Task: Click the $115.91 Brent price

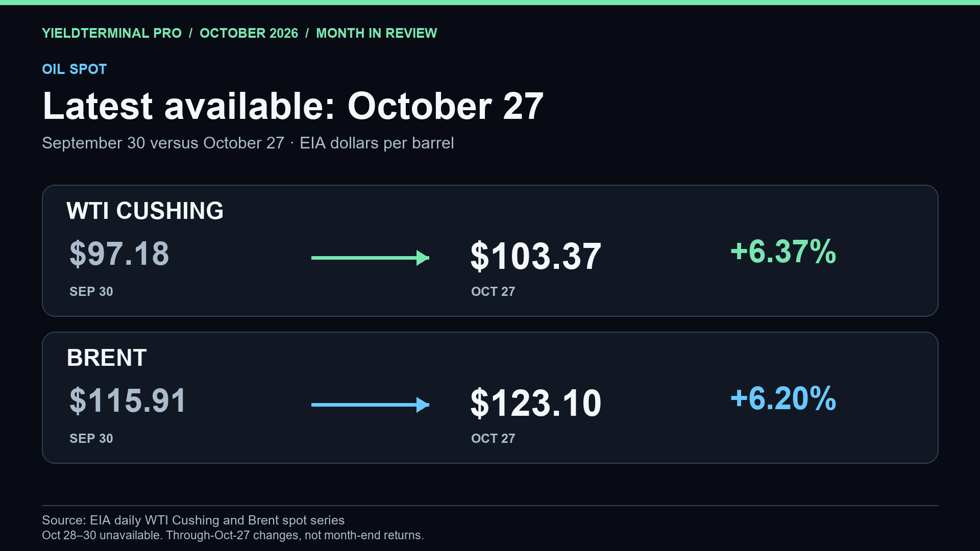Action: click(128, 400)
